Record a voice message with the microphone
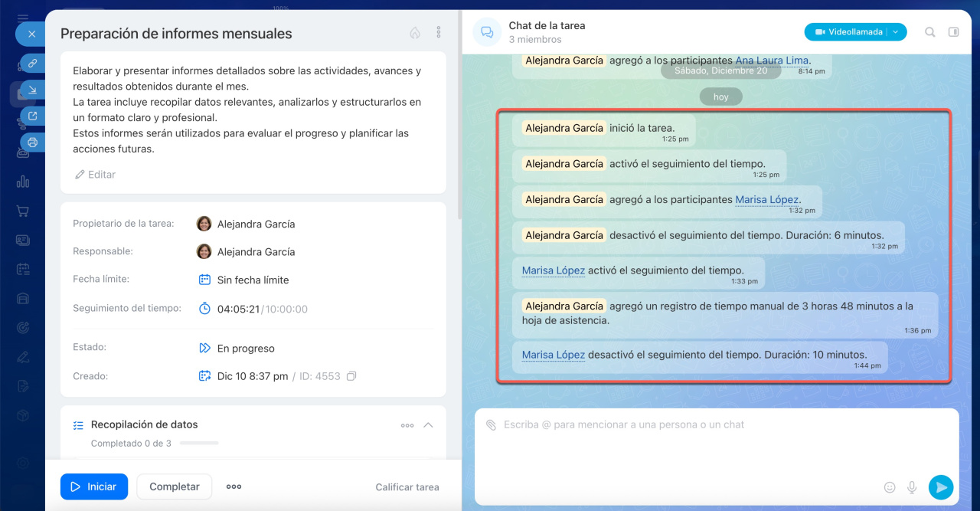The image size is (980, 511). 912,487
